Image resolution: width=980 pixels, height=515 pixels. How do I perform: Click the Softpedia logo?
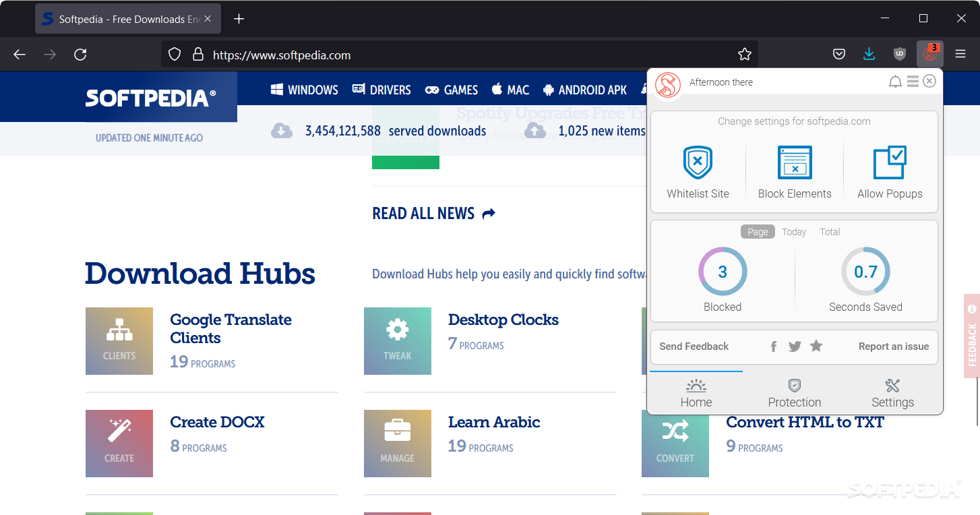(x=150, y=98)
